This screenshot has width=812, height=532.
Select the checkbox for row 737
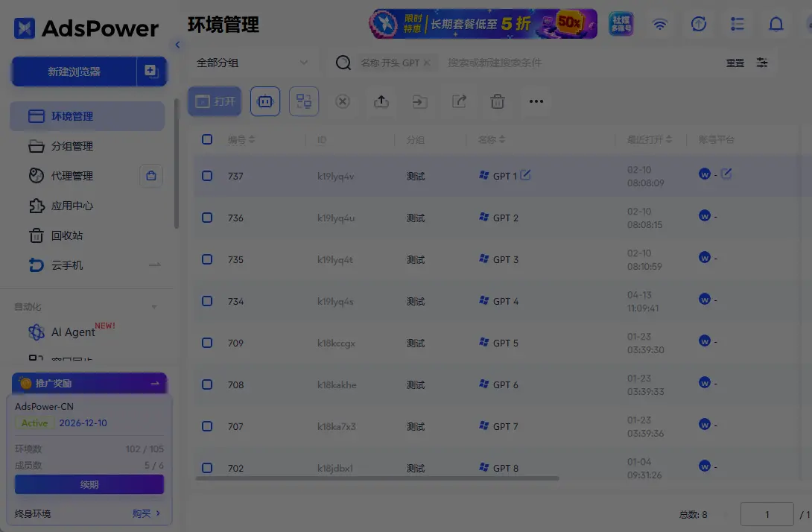(x=207, y=176)
